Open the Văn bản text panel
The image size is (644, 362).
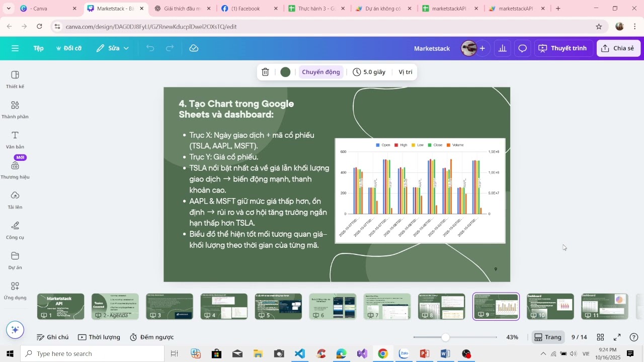15,140
